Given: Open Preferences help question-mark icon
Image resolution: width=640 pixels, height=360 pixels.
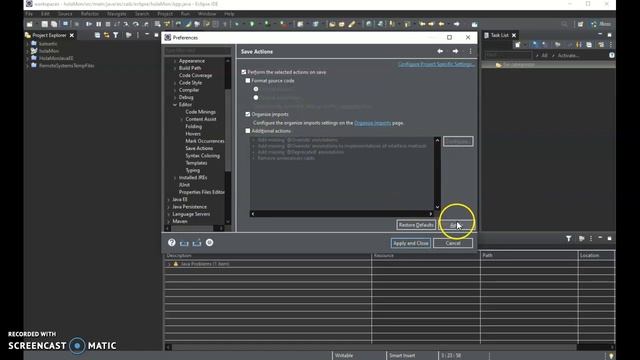Looking at the screenshot, I should (172, 242).
